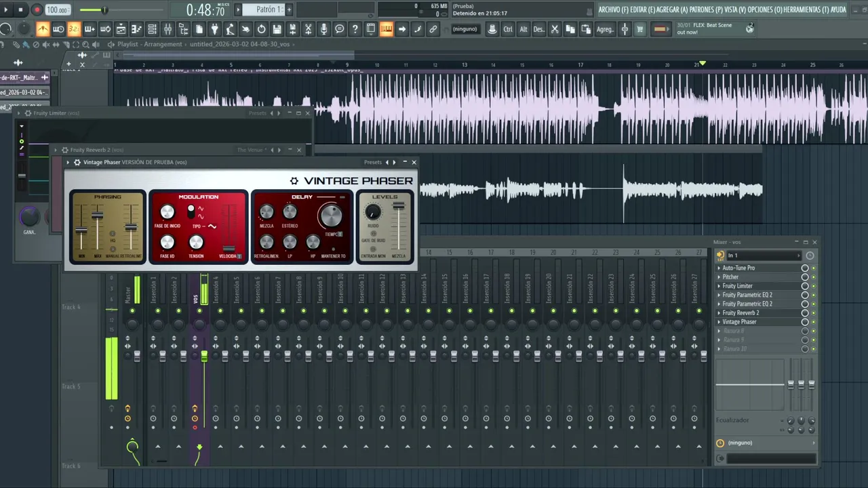Expand Pitcher slot options arrow
This screenshot has height=488, width=868.
pyautogui.click(x=719, y=277)
